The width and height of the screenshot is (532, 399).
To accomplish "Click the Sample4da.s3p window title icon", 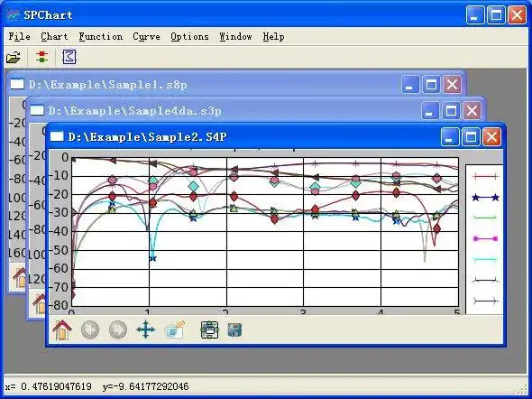I will 37,110.
